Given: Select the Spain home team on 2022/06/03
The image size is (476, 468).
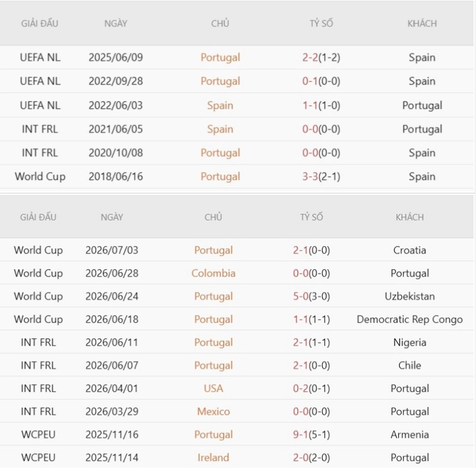Looking at the screenshot, I should [220, 106].
